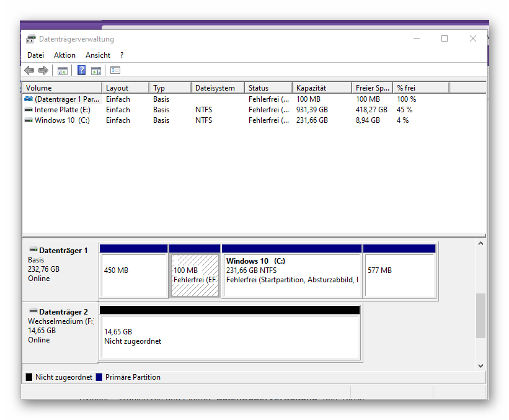Click the 8,94 GB free space cell
The image size is (509, 420).
click(368, 120)
